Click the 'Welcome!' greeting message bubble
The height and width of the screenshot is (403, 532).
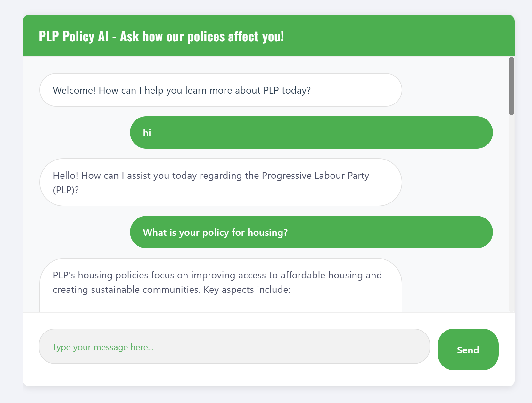(x=221, y=90)
